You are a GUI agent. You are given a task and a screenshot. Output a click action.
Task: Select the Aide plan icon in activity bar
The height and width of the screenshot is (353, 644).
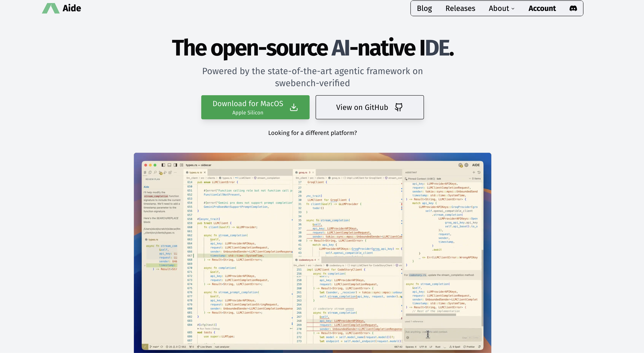(x=145, y=172)
